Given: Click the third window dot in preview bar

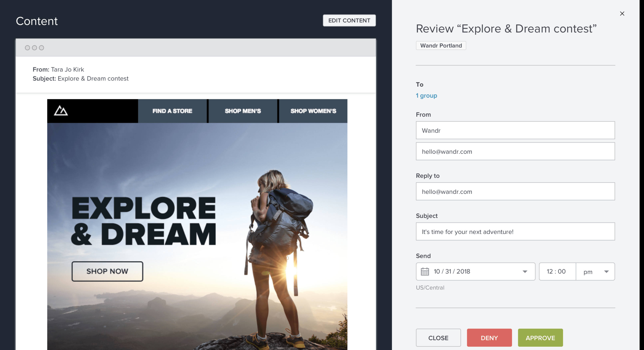Looking at the screenshot, I should pos(41,48).
